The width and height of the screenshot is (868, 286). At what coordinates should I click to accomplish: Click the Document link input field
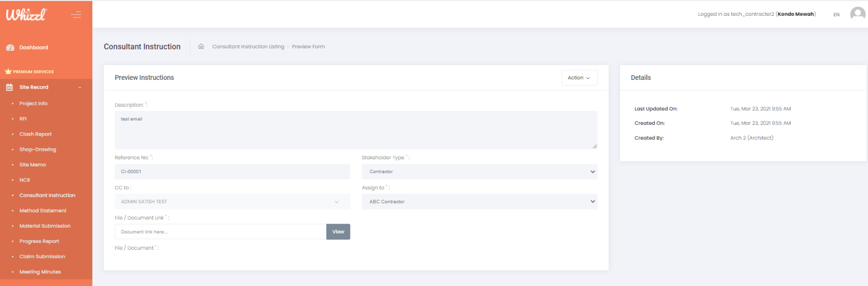coord(220,232)
